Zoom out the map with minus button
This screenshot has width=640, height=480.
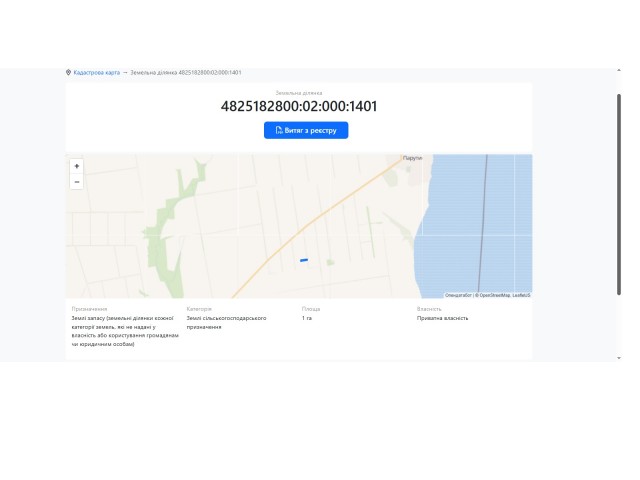tap(77, 182)
